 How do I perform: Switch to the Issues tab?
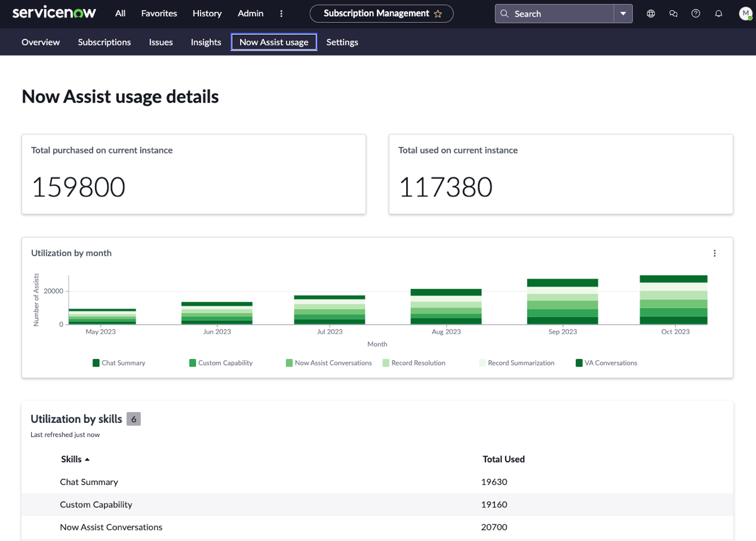[161, 42]
